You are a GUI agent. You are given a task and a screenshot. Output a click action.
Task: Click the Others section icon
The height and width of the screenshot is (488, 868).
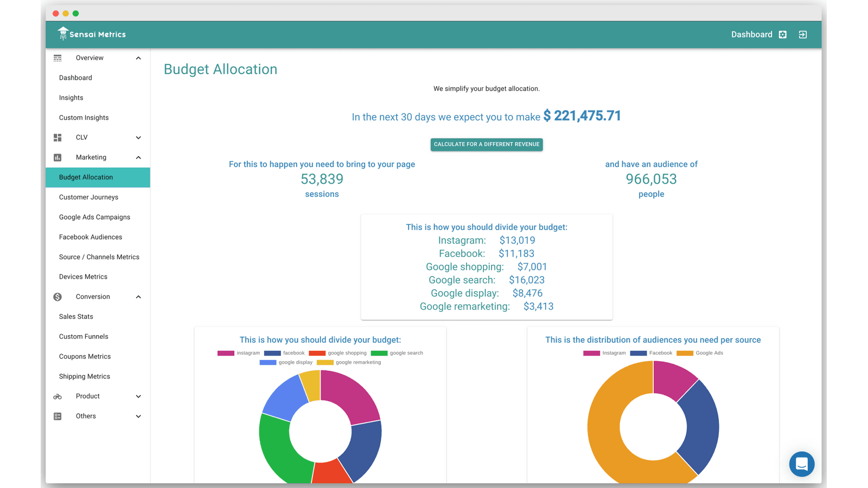tap(58, 416)
